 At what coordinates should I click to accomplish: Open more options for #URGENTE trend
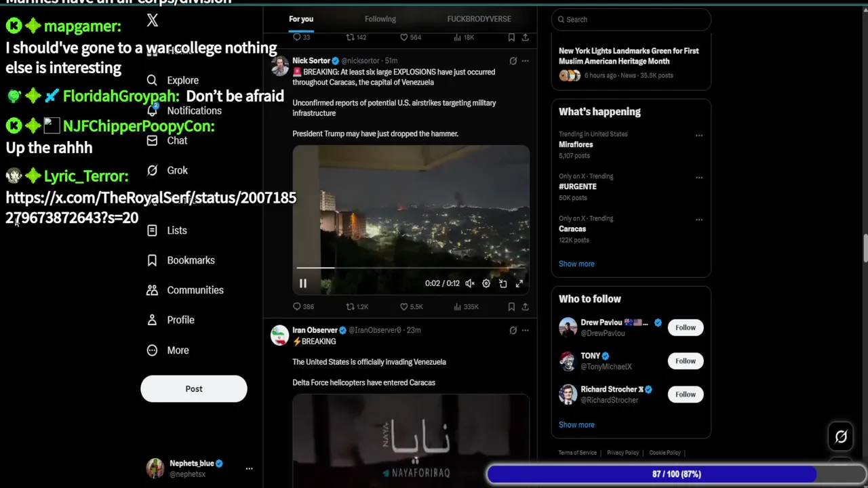(698, 177)
